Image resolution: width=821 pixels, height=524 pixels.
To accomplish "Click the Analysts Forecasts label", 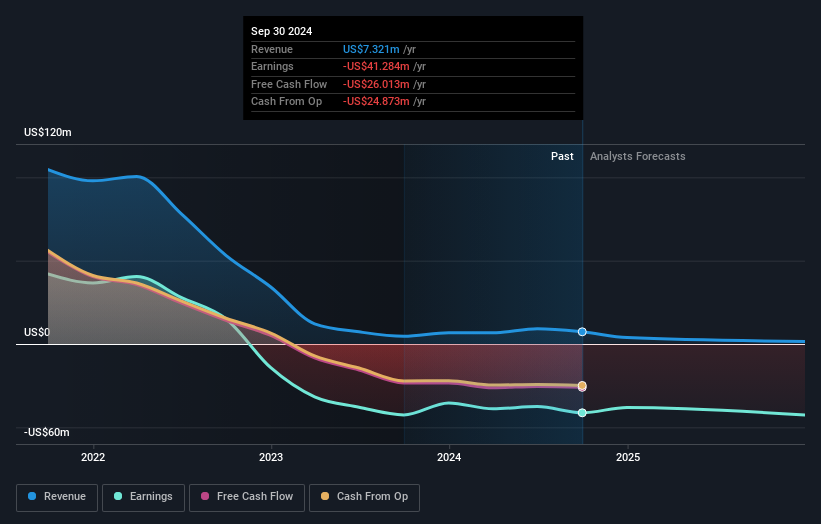I will tap(638, 157).
